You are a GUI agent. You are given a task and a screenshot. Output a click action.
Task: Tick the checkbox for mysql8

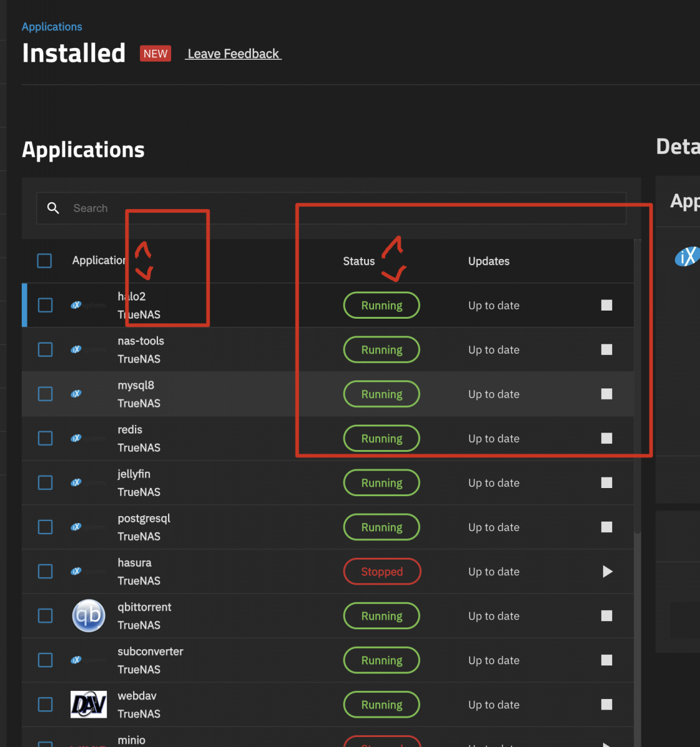point(45,394)
